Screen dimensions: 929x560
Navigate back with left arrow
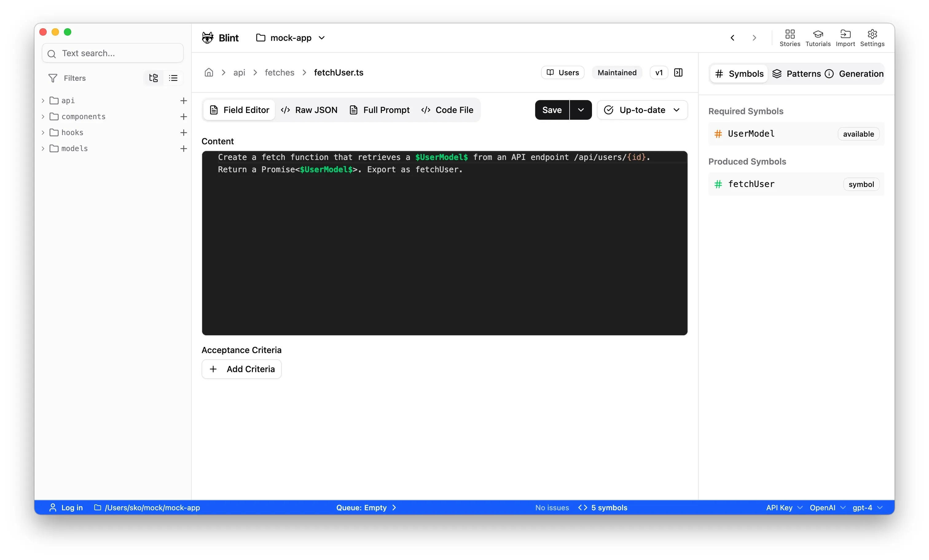(x=732, y=38)
